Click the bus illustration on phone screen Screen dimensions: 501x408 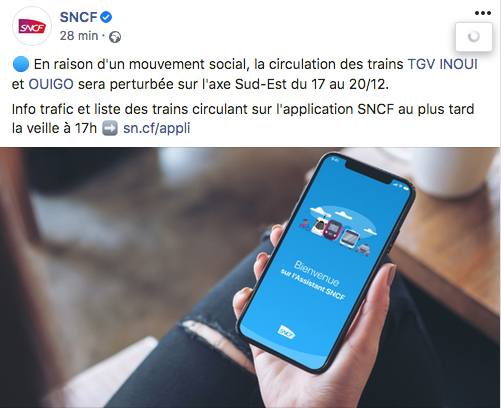350,239
